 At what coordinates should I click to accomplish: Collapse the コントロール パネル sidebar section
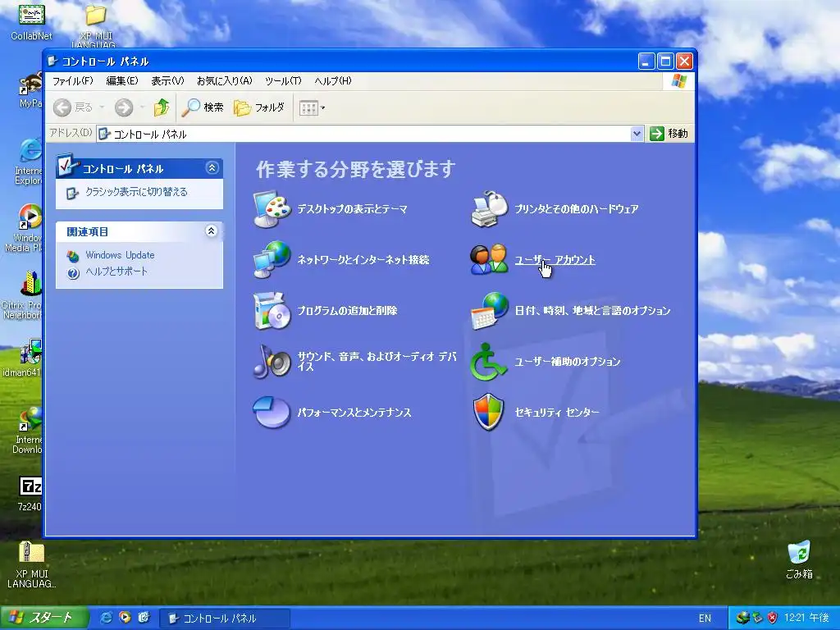212,168
